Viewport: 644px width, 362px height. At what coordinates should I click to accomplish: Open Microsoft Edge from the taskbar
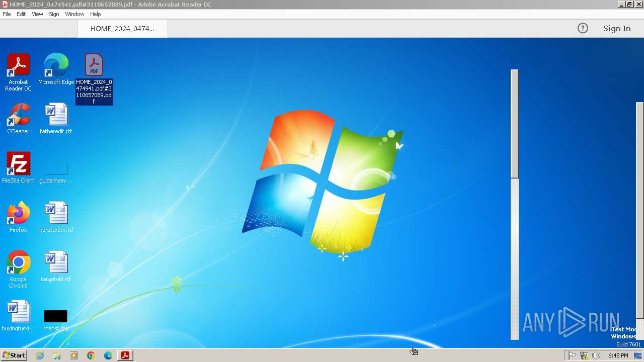point(108,355)
